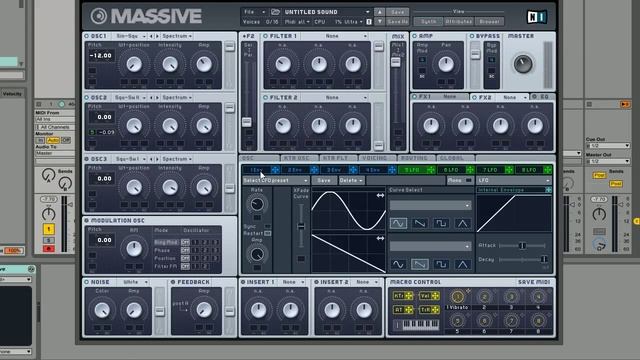The image size is (640, 360).
Task: Click the AT macro modulation handle
Action: point(409,310)
